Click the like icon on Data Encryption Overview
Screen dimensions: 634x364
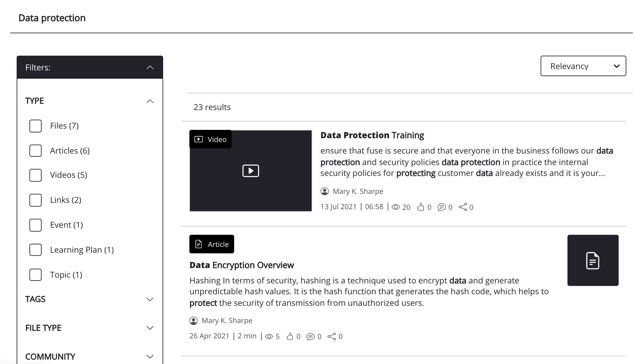pos(290,336)
